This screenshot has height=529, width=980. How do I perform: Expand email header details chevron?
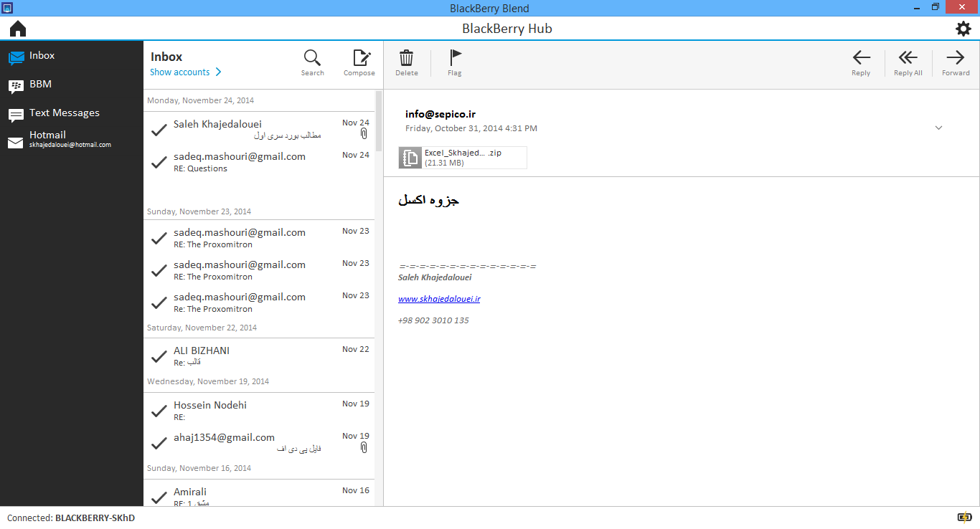938,128
